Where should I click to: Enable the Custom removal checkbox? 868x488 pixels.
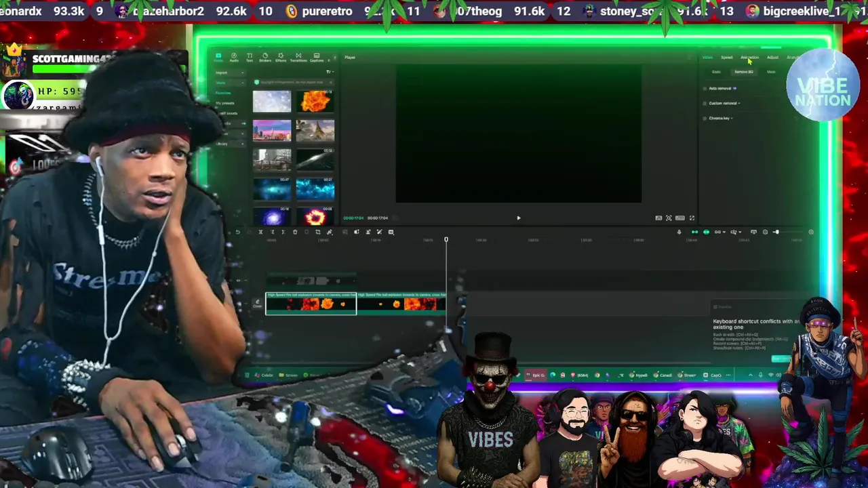(x=705, y=104)
